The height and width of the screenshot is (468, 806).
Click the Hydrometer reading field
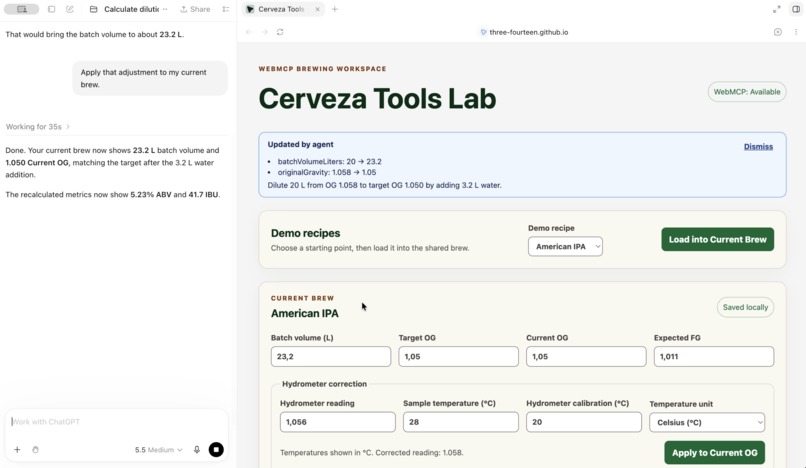pyautogui.click(x=338, y=422)
